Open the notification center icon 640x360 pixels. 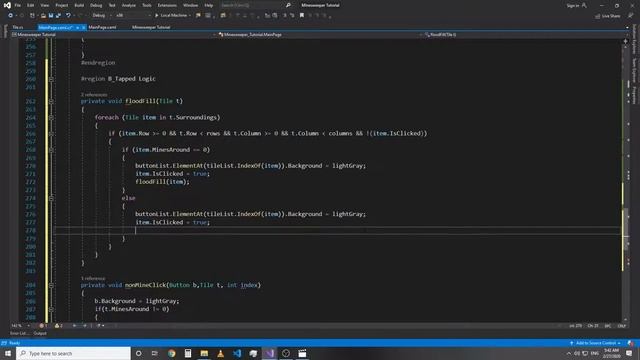[629, 353]
